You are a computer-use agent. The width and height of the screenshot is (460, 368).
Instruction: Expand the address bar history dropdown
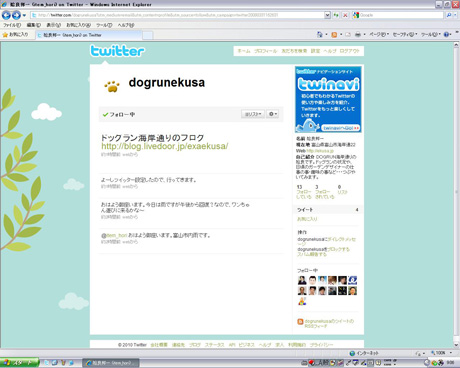click(327, 15)
